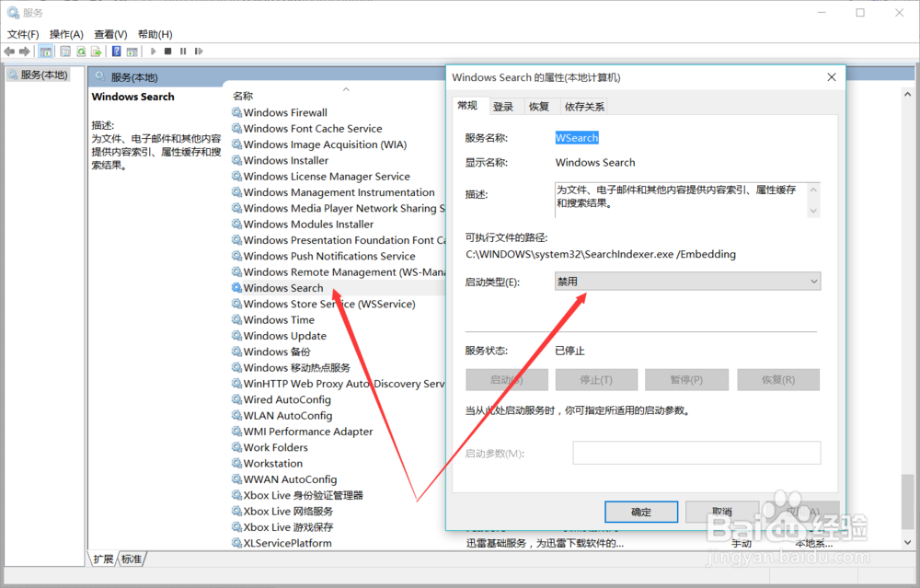Click the Refresh icon in the services toolbar
The image size is (920, 588).
click(82, 51)
